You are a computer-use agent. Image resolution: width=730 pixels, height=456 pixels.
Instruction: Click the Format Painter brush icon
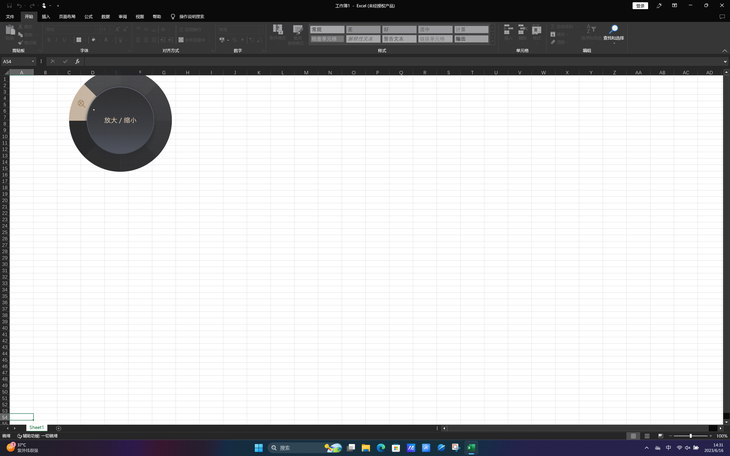coord(20,42)
